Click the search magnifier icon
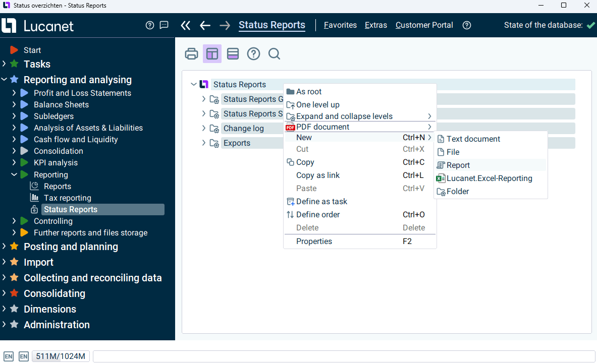The width and height of the screenshot is (597, 364). click(x=274, y=53)
